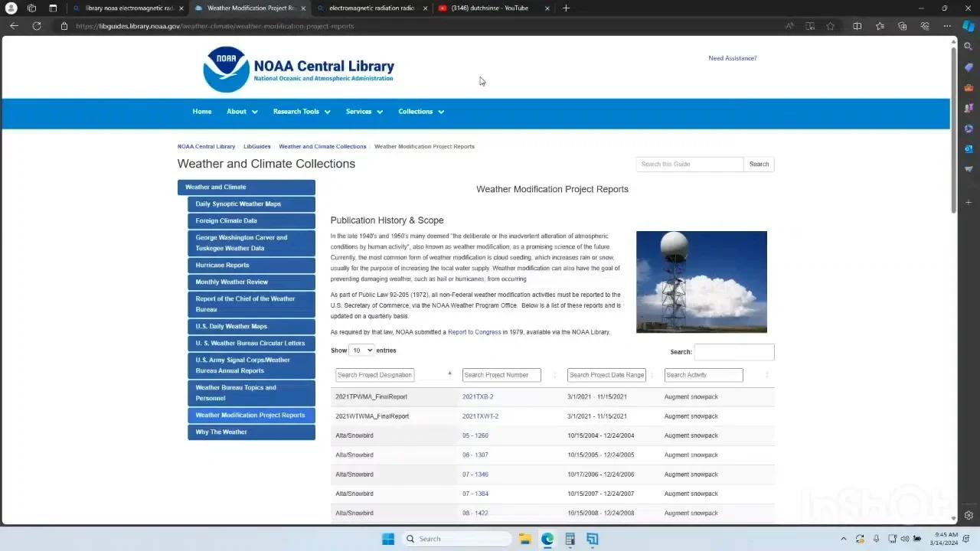Open the 2021TXB-2 project report link
This screenshot has height=551, width=980.
tap(478, 397)
